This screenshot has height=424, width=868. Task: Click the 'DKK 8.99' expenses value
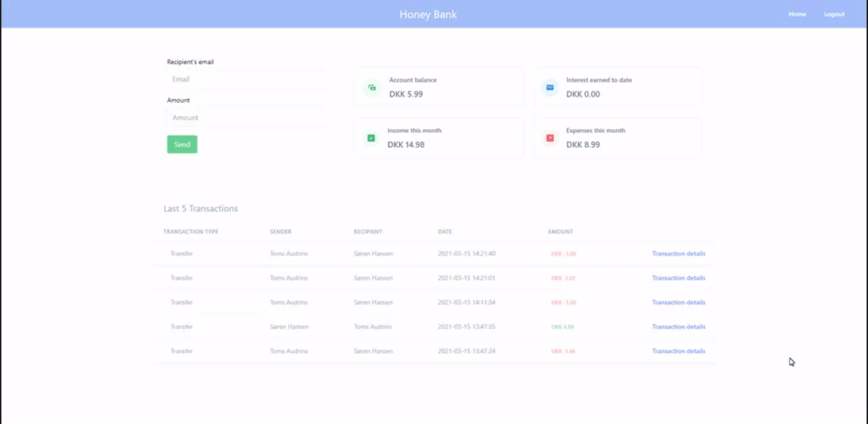click(x=583, y=144)
